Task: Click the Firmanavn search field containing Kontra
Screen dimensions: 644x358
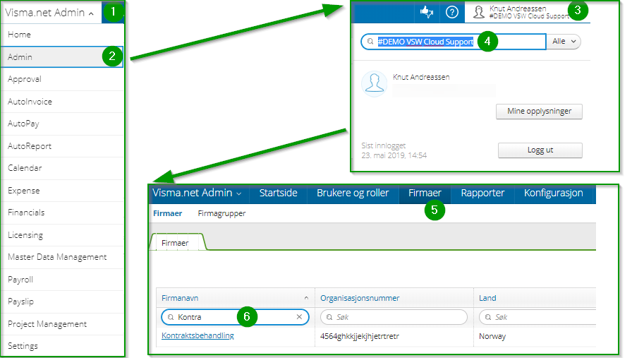Action: (x=236, y=317)
